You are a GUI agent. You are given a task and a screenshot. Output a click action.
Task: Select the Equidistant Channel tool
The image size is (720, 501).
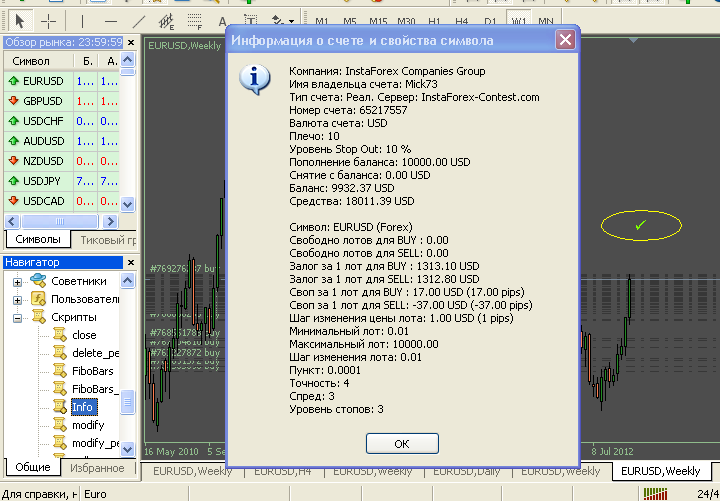click(166, 21)
